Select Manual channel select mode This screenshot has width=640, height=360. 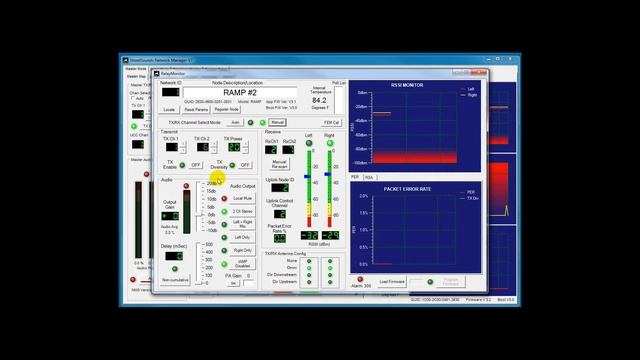(x=277, y=122)
